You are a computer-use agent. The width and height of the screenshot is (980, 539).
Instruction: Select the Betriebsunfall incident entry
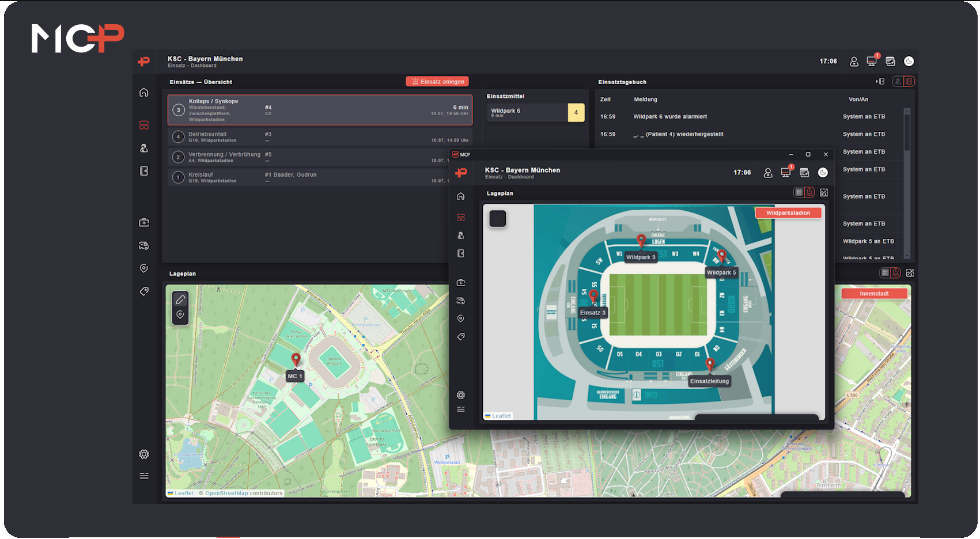tap(320, 137)
